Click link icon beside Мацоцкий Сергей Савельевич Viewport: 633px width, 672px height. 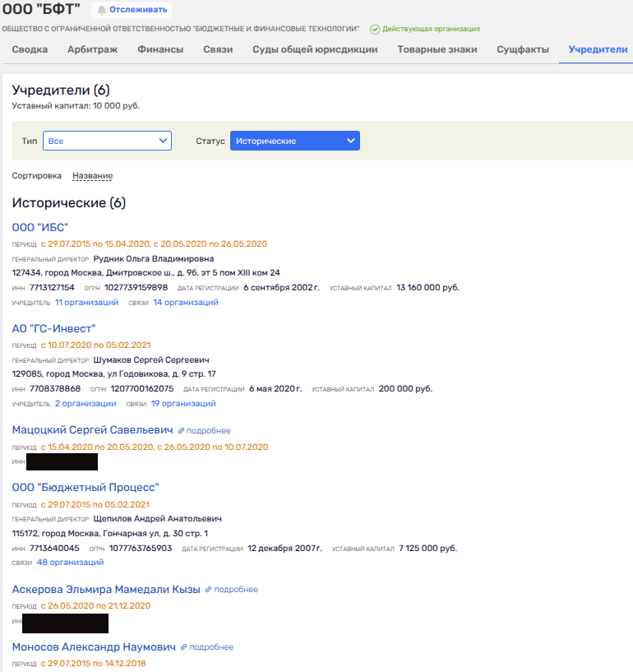coord(181,430)
